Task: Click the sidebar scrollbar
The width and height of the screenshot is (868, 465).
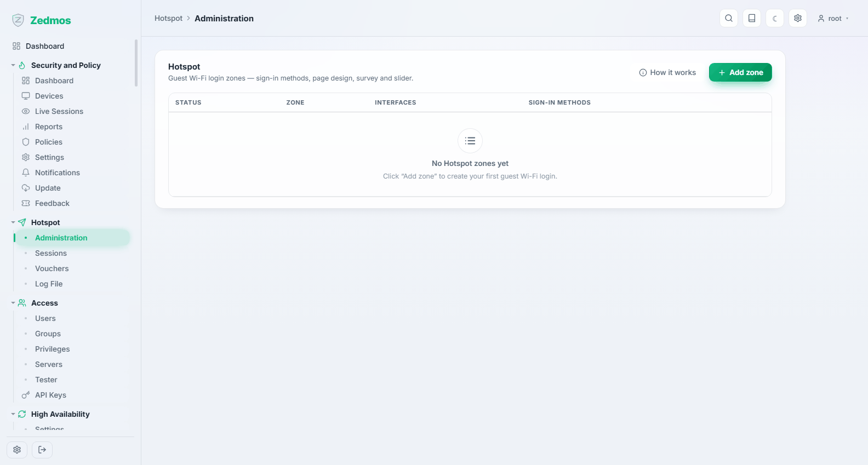Action: 136,63
